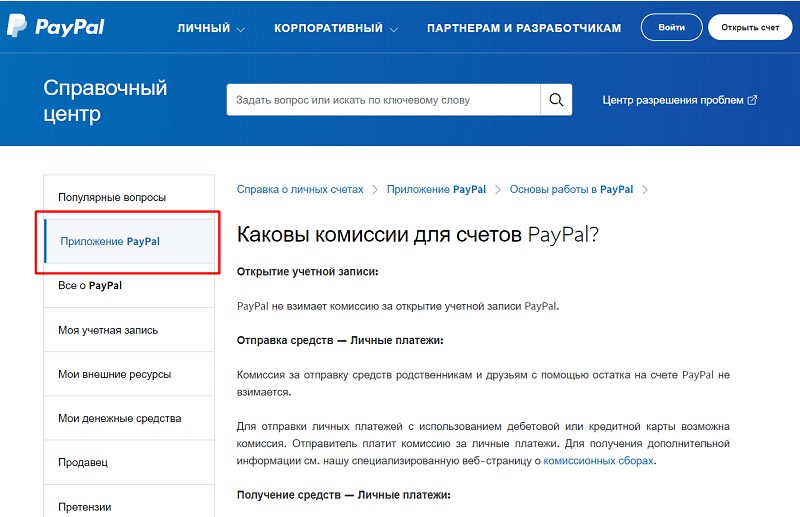The height and width of the screenshot is (517, 800).
Task: Open Претензии sidebar section
Action: tap(129, 502)
